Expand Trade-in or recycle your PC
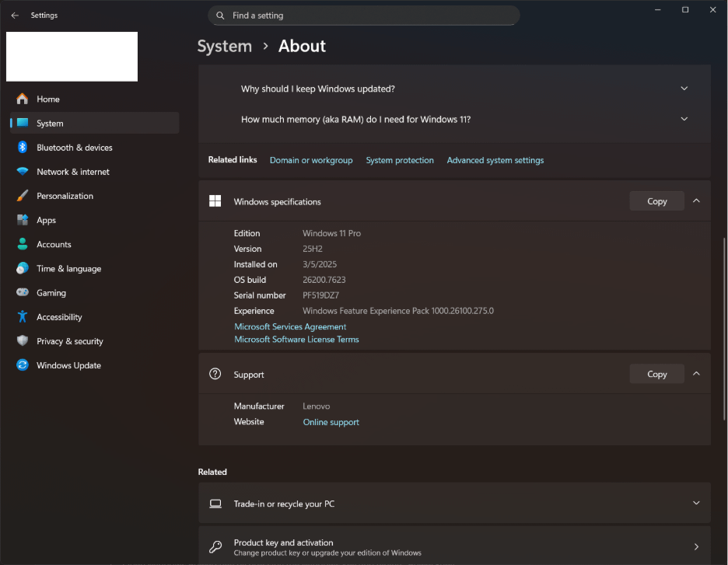Viewport: 728px width, 565px height. [x=696, y=504]
